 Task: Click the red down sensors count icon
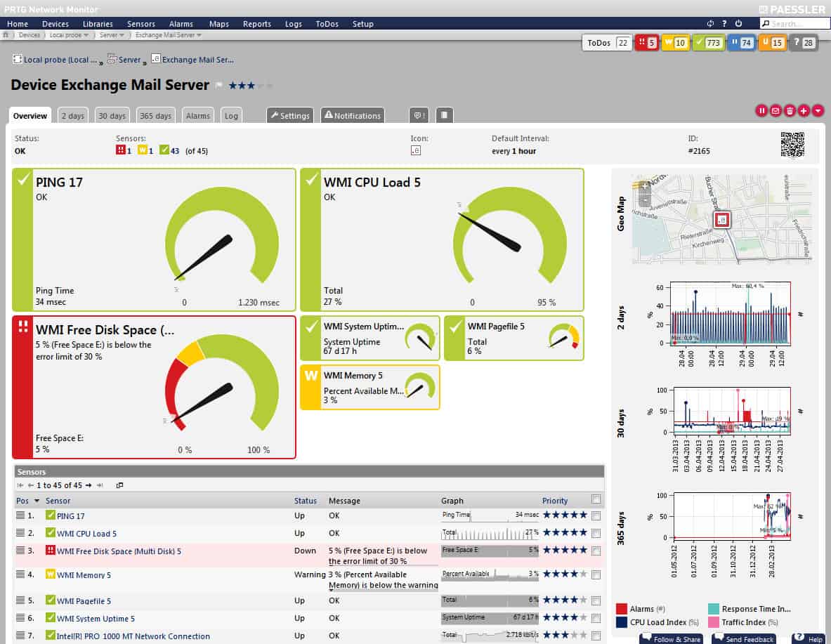coord(120,150)
